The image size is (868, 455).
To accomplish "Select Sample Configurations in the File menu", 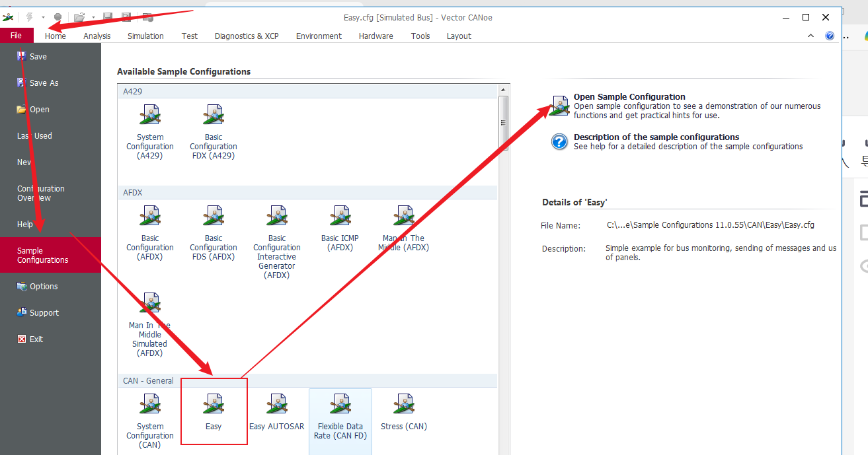I will (x=50, y=255).
